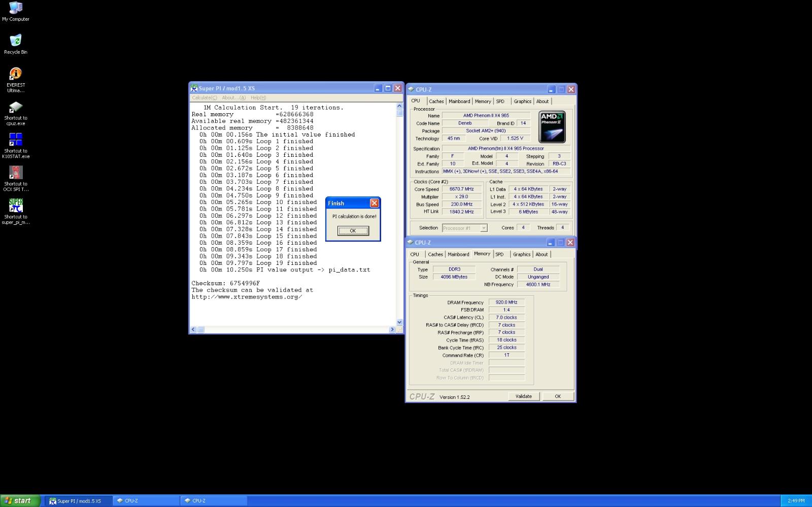Click the Validate button in CPU-Z
Screen dimensions: 812x507
(524, 396)
